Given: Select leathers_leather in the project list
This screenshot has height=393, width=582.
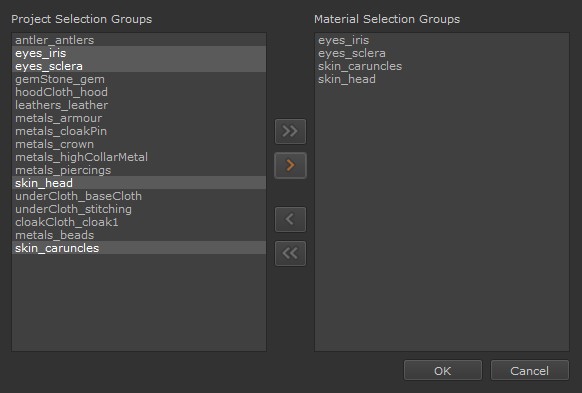Looking at the screenshot, I should tap(139, 105).
